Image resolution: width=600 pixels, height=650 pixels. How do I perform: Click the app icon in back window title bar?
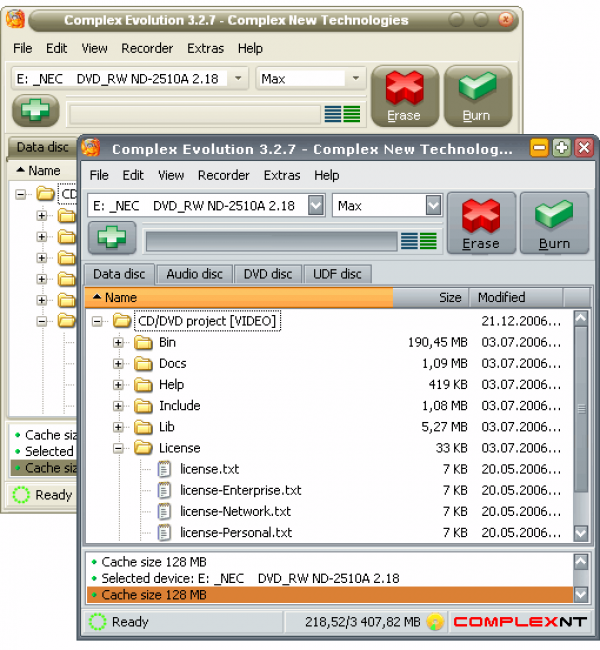coord(15,19)
